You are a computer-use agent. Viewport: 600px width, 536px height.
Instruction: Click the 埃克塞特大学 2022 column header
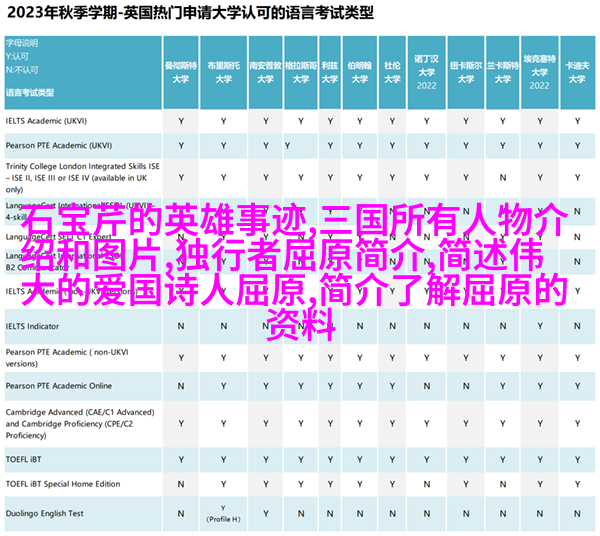point(539,72)
